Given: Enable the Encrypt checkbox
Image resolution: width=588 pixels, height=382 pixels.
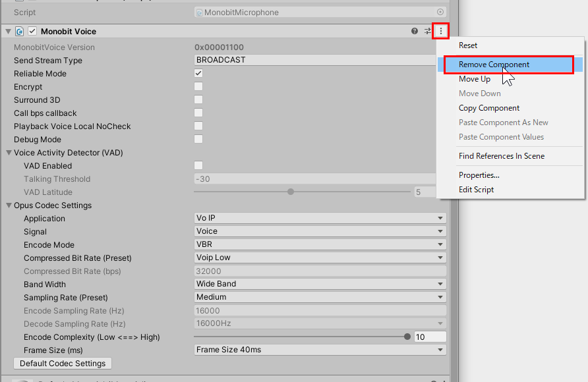Looking at the screenshot, I should point(198,86).
